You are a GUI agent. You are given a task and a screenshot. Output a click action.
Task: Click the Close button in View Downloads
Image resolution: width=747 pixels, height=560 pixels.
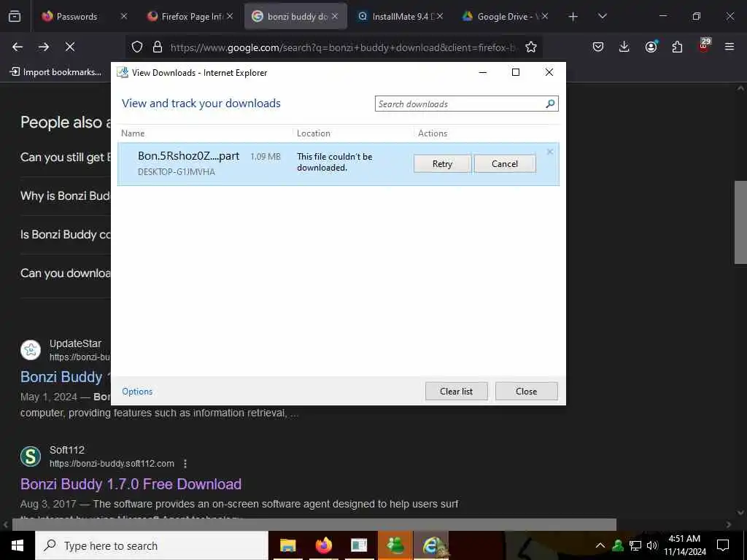click(x=527, y=392)
